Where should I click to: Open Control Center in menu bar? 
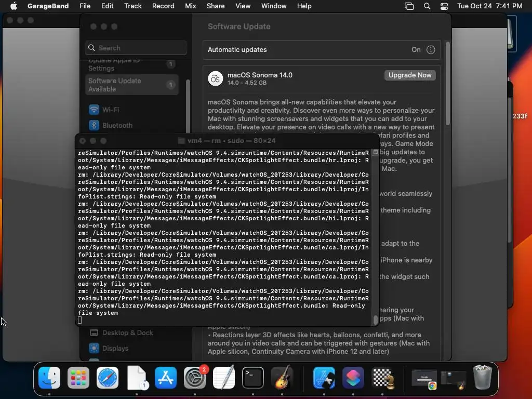tap(444, 6)
